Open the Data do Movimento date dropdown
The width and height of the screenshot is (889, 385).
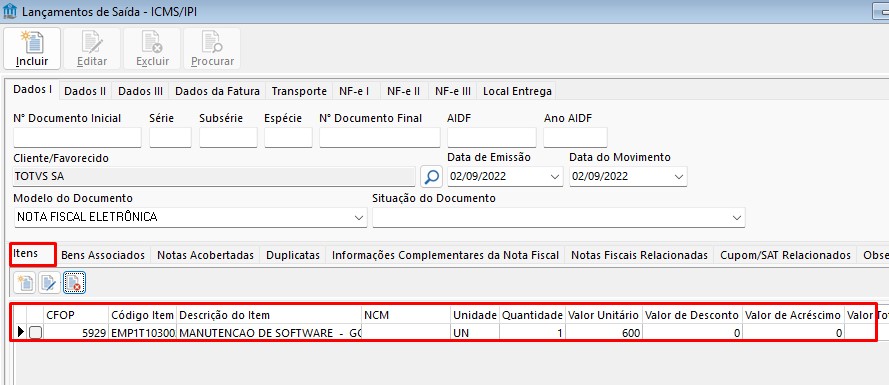pyautogui.click(x=679, y=176)
